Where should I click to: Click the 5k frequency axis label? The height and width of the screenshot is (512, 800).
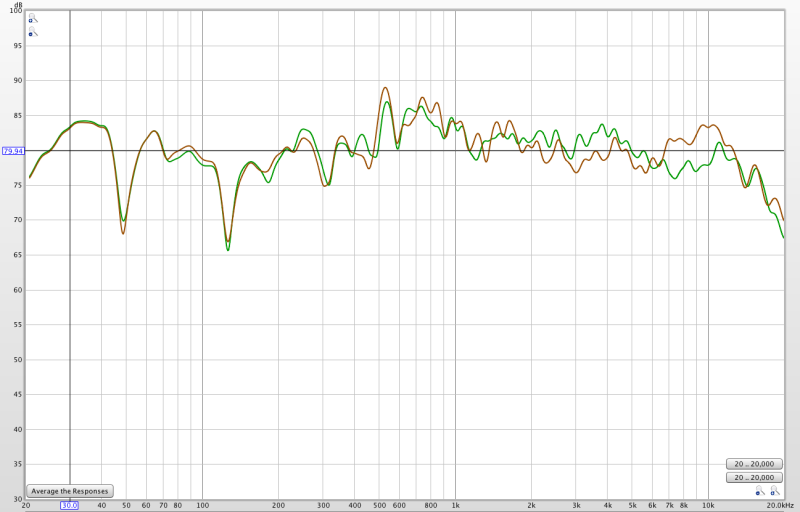click(x=632, y=505)
